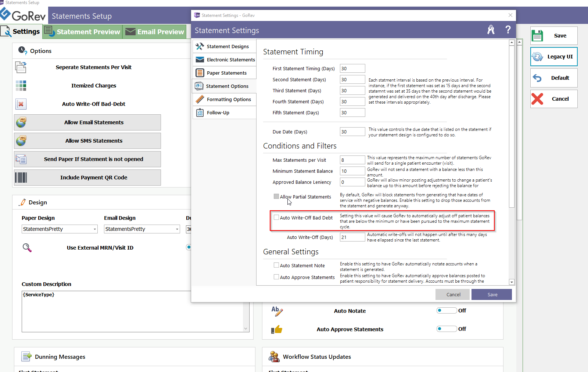Click the document icon beside Paper Statements
Image resolution: width=588 pixels, height=372 pixels.
tap(200, 73)
